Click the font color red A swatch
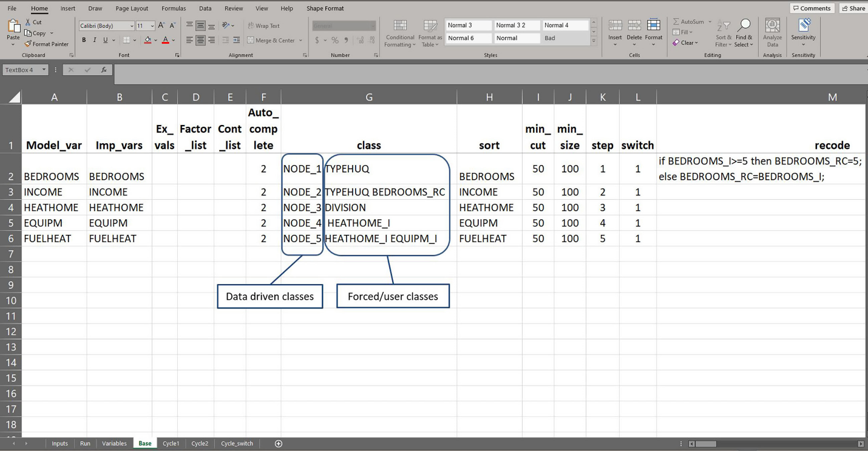Viewport: 868px width, 451px height. point(165,40)
